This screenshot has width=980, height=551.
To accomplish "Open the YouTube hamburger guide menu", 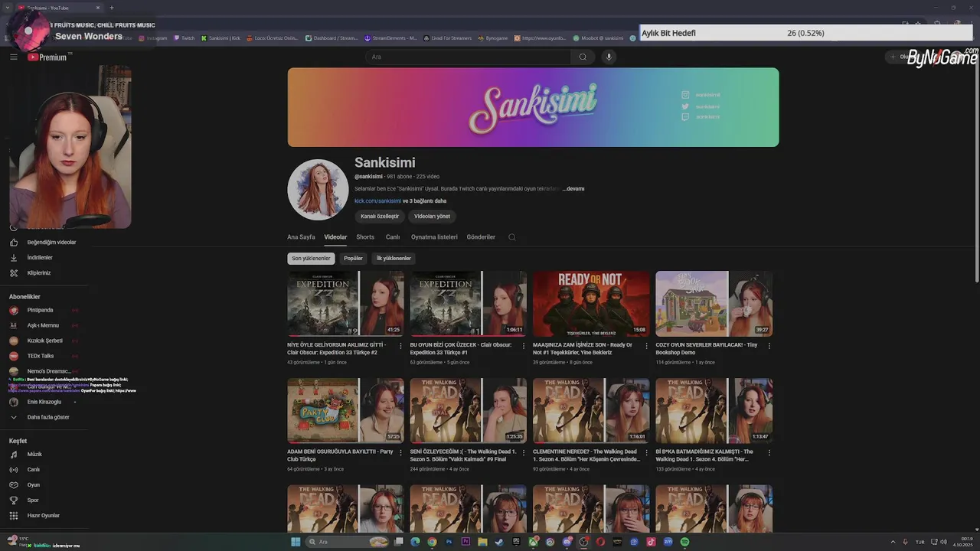I will [x=13, y=57].
